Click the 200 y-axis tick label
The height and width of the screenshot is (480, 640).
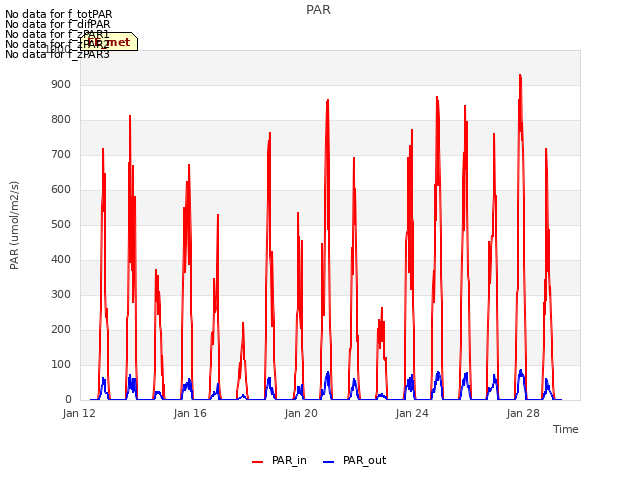61,329
